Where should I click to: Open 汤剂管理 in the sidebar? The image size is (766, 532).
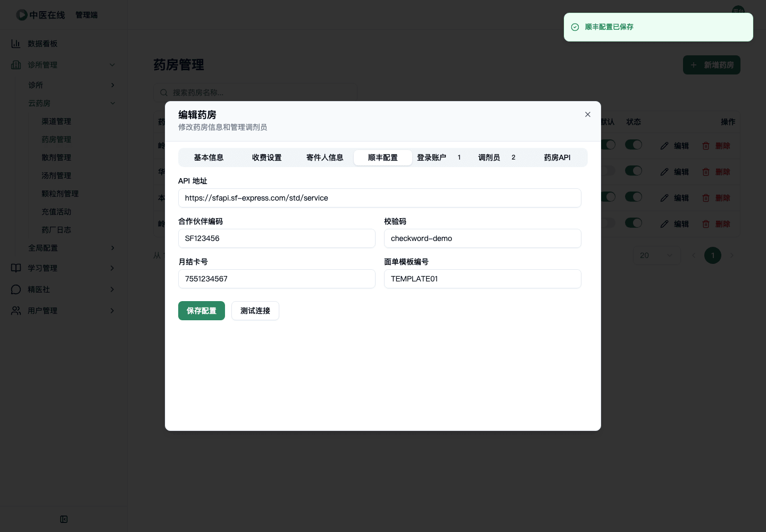click(x=56, y=176)
